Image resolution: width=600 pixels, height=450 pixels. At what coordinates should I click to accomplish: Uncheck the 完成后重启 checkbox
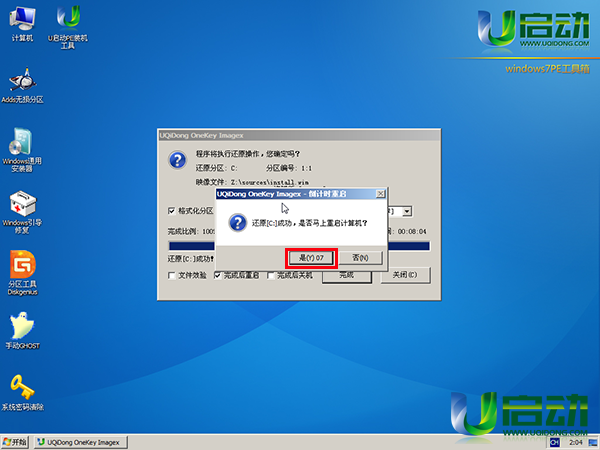coord(217,275)
